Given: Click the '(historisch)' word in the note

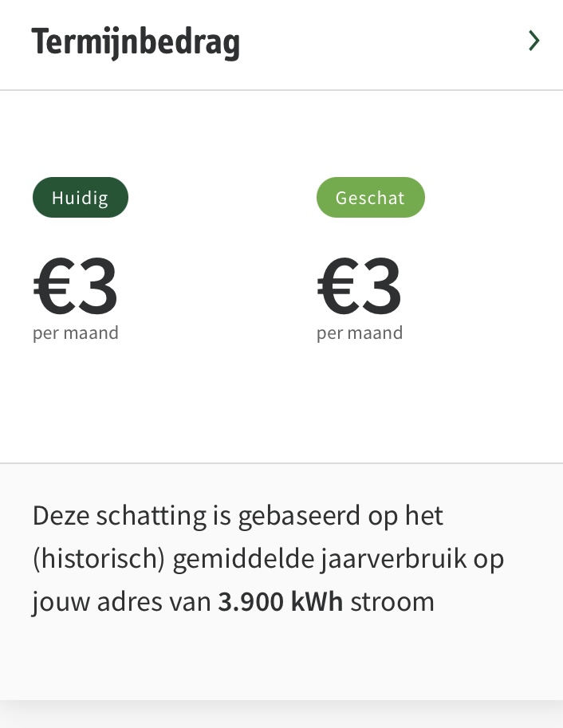Looking at the screenshot, I should pyautogui.click(x=98, y=559).
